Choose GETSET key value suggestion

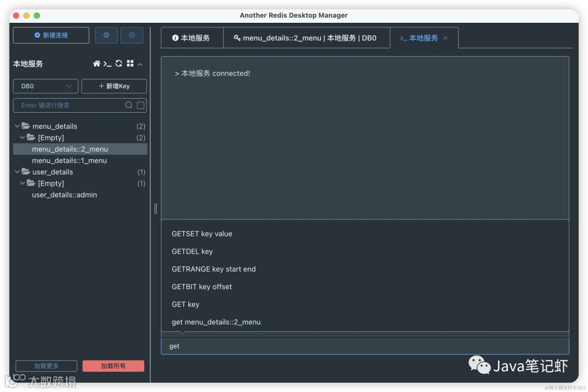tap(365, 234)
